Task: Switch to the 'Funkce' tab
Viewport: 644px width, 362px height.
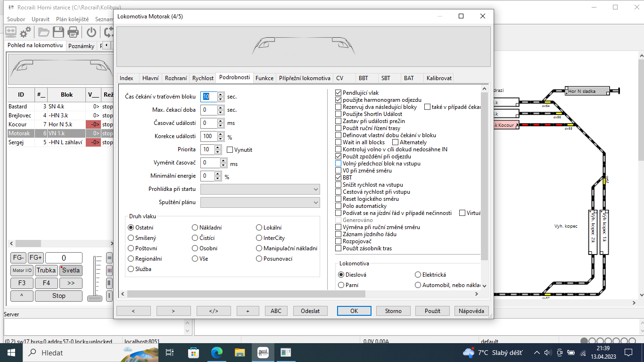Action: click(x=264, y=78)
